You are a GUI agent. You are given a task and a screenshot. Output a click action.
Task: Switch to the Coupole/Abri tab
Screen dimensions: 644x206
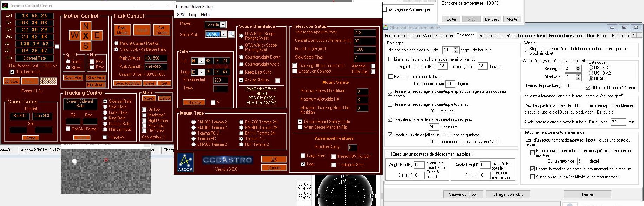click(419, 36)
